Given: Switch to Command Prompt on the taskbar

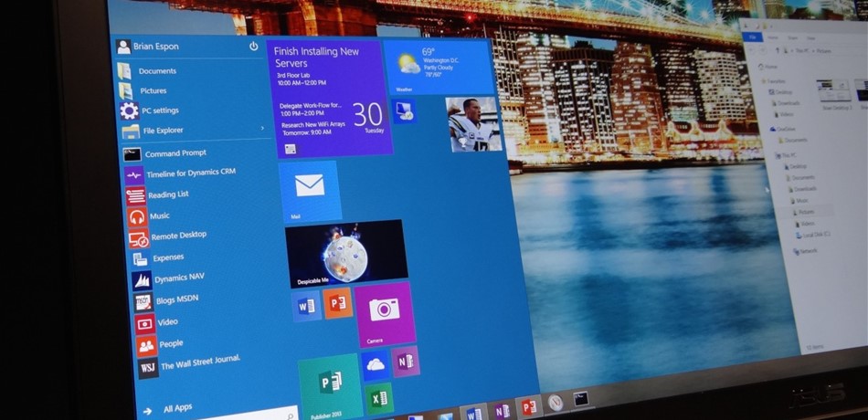Looking at the screenshot, I should [581, 398].
